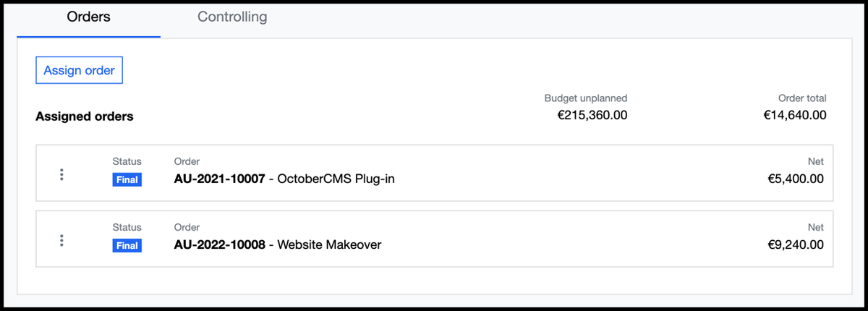Open order AU-2022-10008 link

(x=220, y=245)
